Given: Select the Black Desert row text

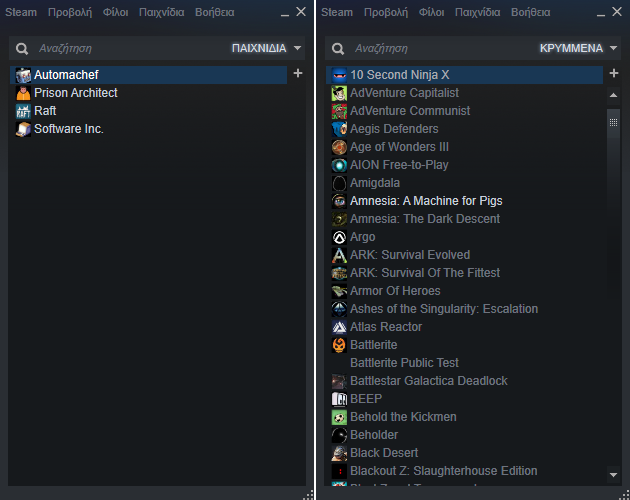Looking at the screenshot, I should point(384,453).
